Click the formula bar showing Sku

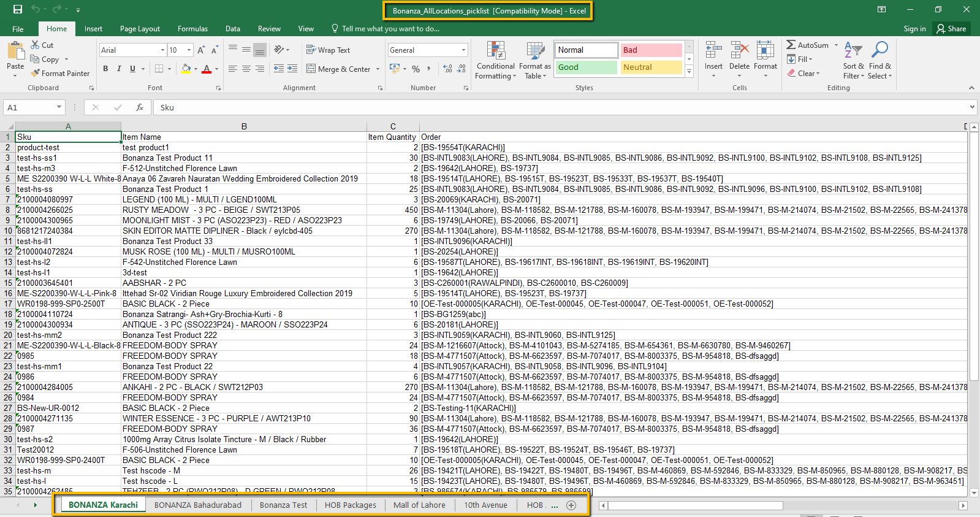(x=552, y=107)
